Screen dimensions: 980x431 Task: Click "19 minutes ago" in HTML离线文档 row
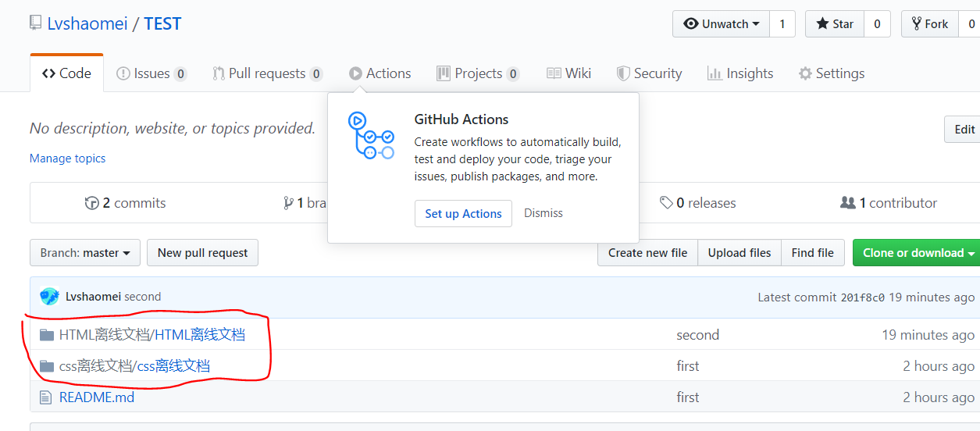[928, 334]
